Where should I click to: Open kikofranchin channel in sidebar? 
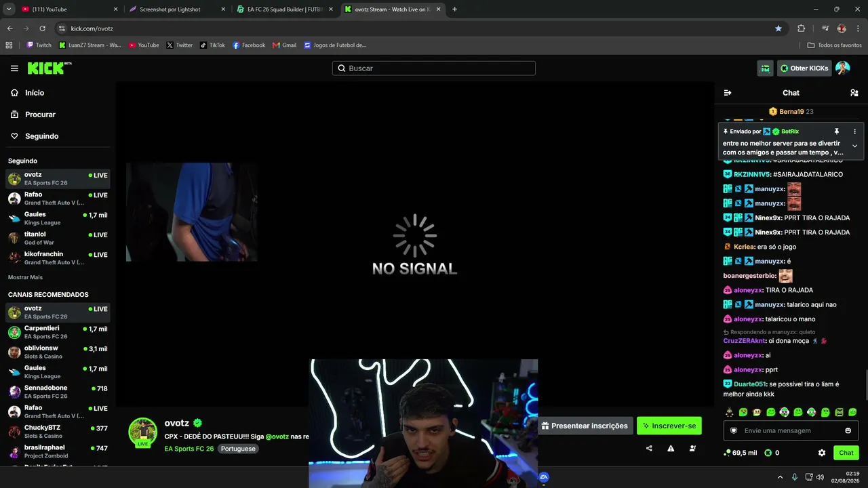(x=58, y=258)
